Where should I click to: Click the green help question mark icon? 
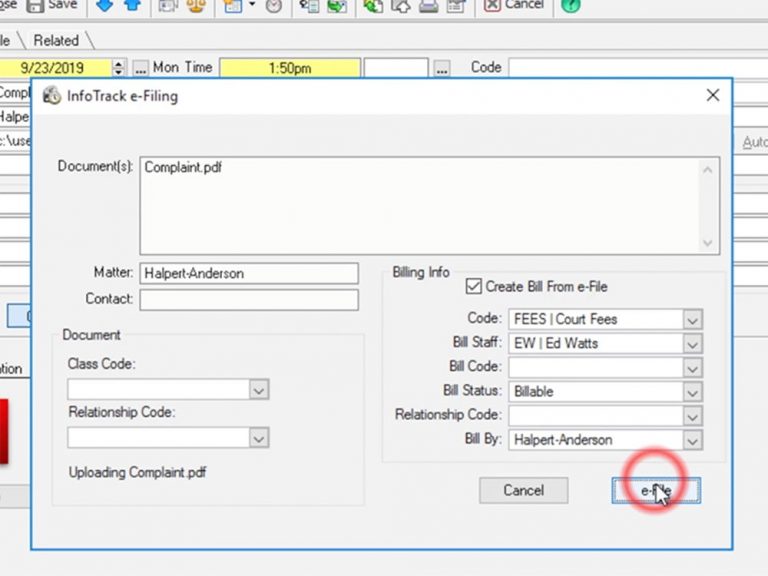(x=570, y=6)
